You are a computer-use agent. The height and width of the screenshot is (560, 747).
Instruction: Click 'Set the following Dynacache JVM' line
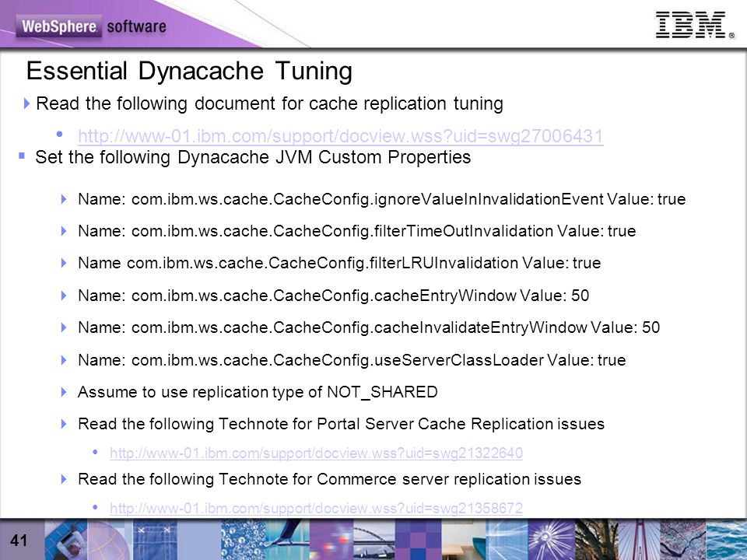point(253,157)
